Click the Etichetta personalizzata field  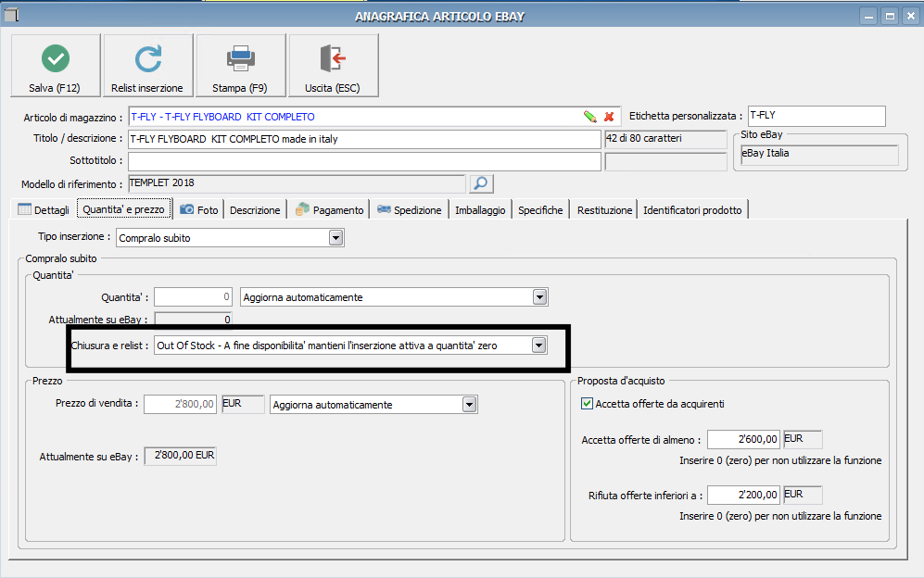click(x=816, y=116)
